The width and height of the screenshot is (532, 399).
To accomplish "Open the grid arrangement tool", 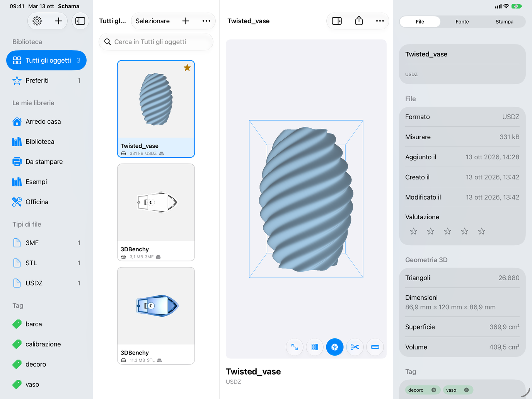I will (315, 347).
